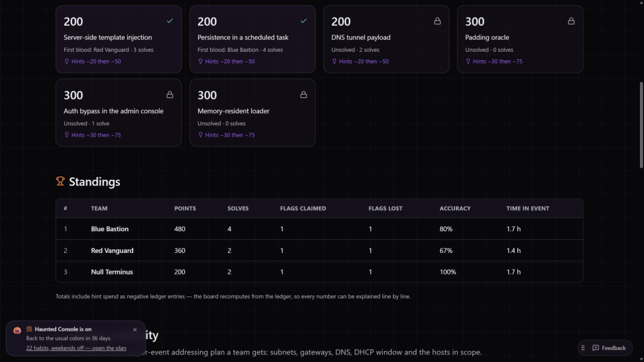This screenshot has width=644, height=362.
Task: Sort standings by Accuracy column header
Action: point(455,208)
